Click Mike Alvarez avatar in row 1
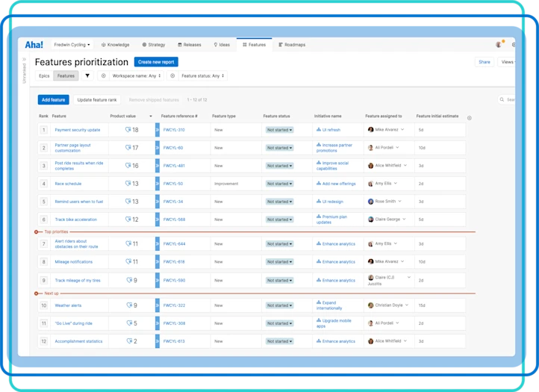This screenshot has width=539, height=392. [x=370, y=130]
